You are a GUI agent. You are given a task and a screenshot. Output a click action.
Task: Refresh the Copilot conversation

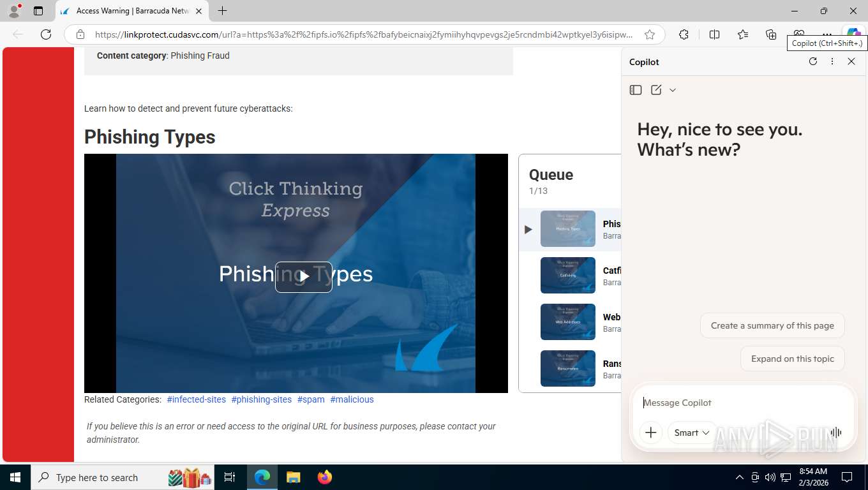tap(812, 61)
